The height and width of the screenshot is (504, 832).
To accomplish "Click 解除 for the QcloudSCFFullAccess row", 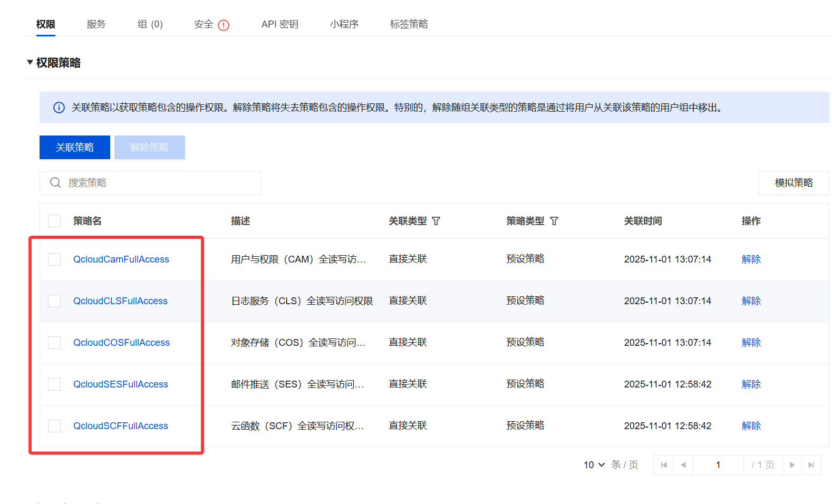I will [x=751, y=426].
